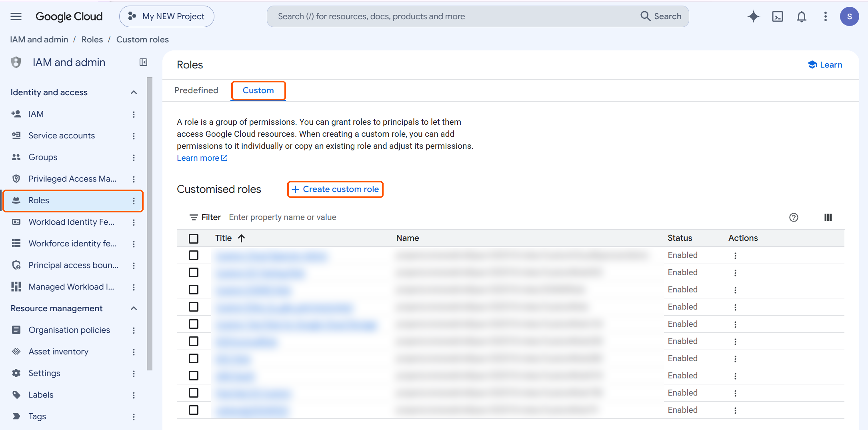868x430 pixels.
Task: Activate Cloud Shell terminal icon
Action: (x=777, y=16)
